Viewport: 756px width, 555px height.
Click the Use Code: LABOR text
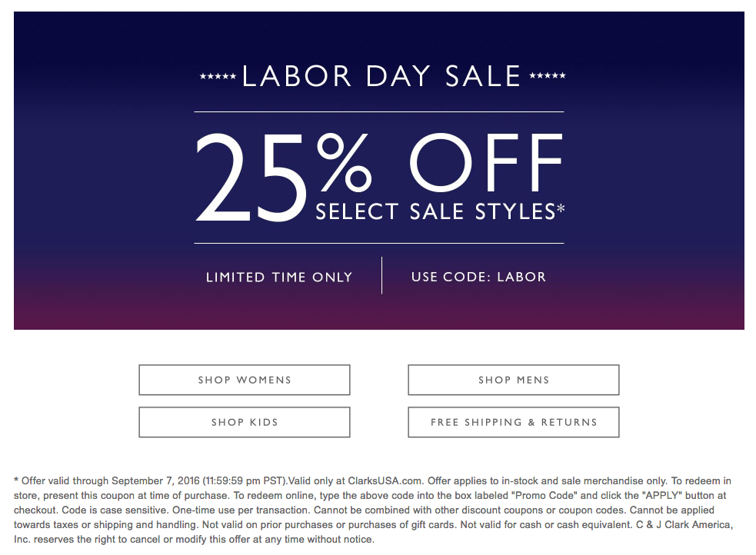[478, 277]
